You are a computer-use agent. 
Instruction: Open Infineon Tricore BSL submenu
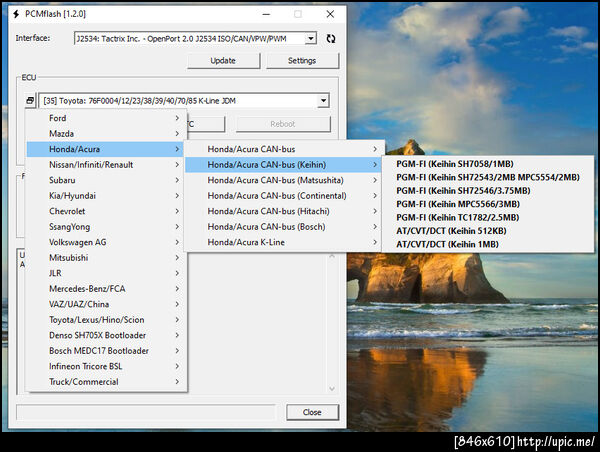click(x=106, y=366)
